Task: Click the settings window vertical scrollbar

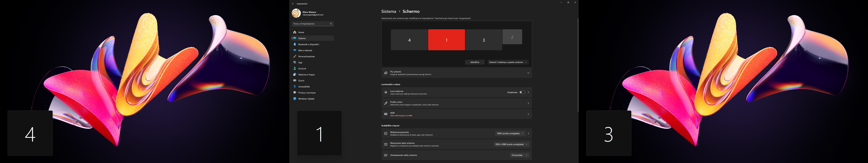Action: (x=578, y=65)
